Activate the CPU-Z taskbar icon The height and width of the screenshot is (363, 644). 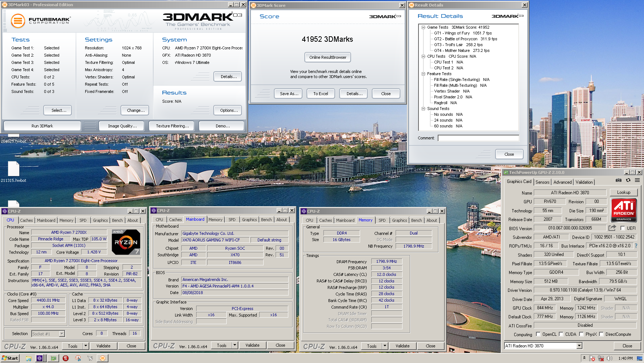[40, 358]
